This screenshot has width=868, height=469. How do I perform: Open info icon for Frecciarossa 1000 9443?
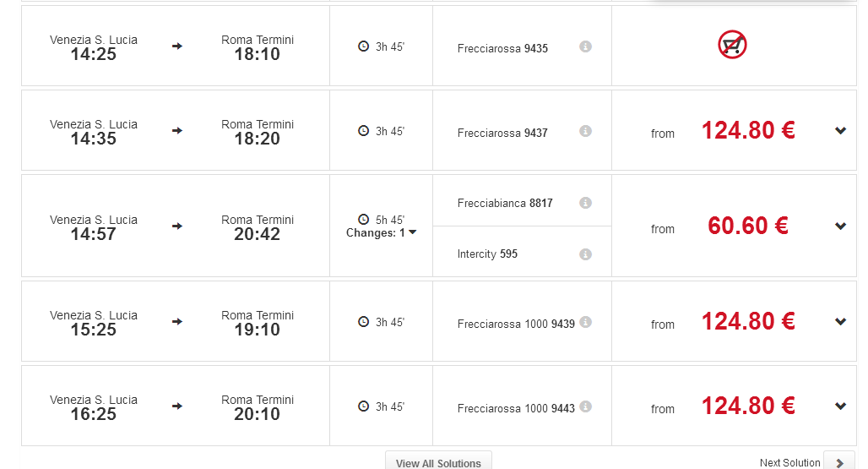point(585,407)
